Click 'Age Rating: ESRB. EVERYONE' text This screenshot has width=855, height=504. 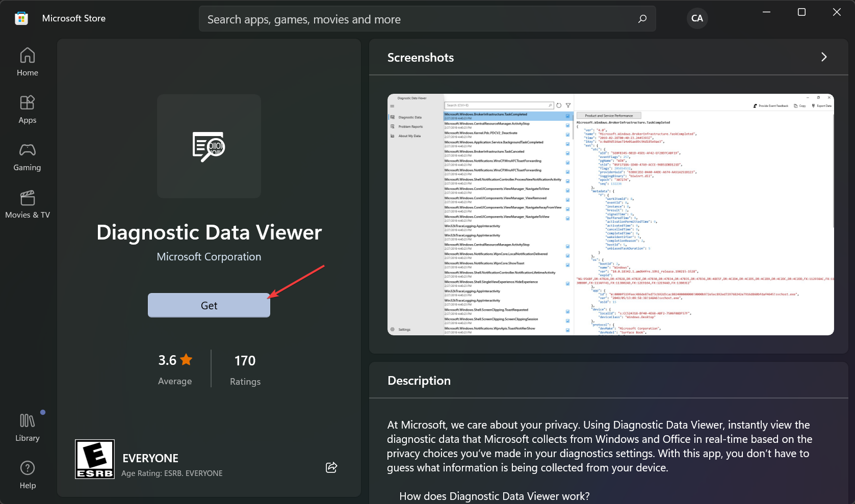click(x=172, y=473)
